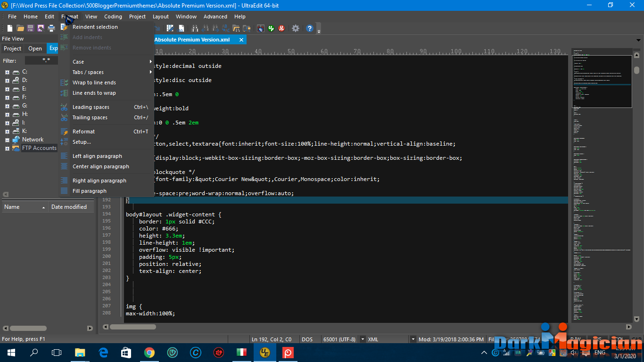This screenshot has width=644, height=362.
Task: Click the Print toolbar icon
Action: pos(51,28)
